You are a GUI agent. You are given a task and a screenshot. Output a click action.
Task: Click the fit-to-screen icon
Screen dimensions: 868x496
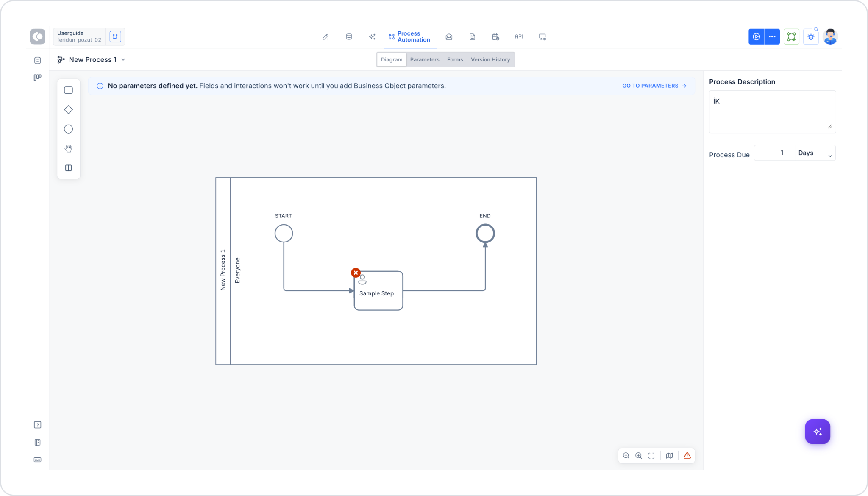pos(651,456)
